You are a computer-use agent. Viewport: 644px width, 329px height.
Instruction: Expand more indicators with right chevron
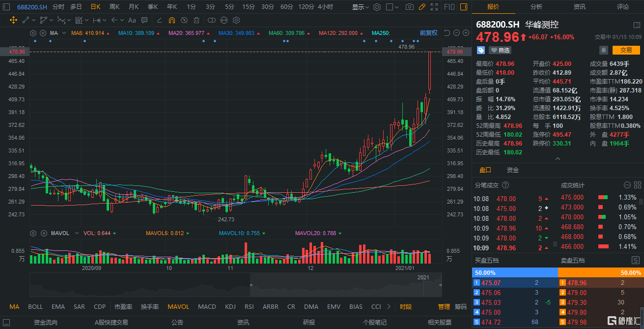click(389, 306)
